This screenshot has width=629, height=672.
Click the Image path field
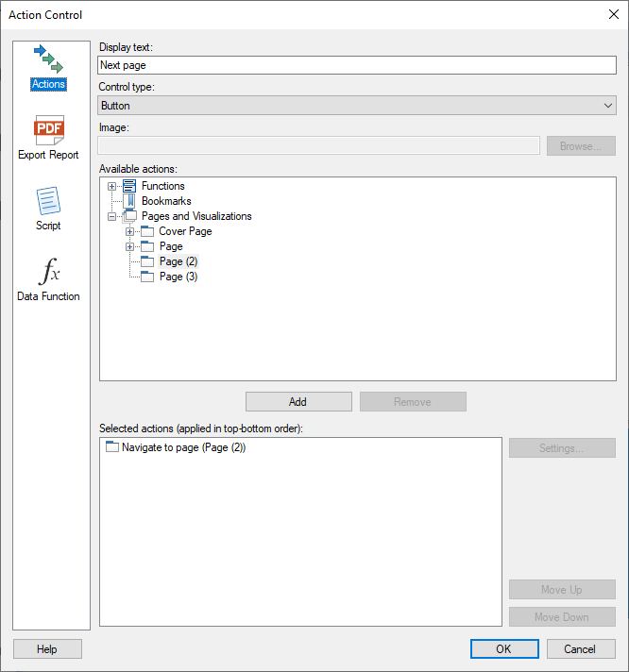(318, 145)
